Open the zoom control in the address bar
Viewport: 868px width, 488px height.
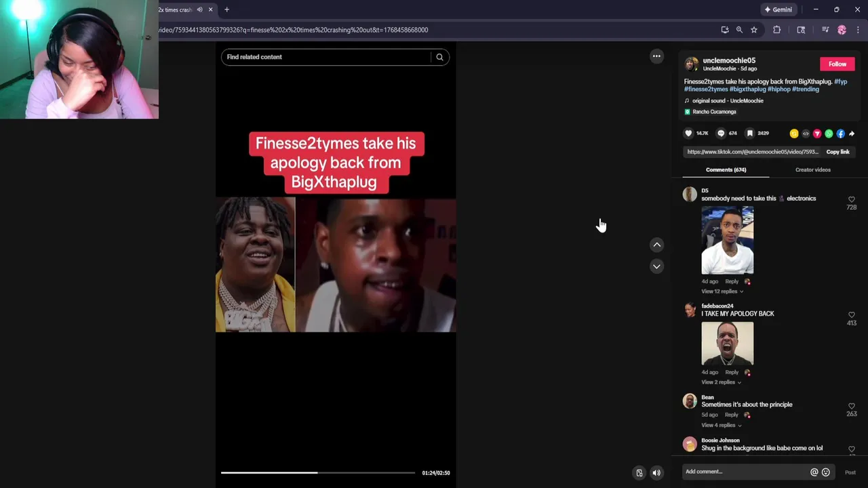pos(739,30)
